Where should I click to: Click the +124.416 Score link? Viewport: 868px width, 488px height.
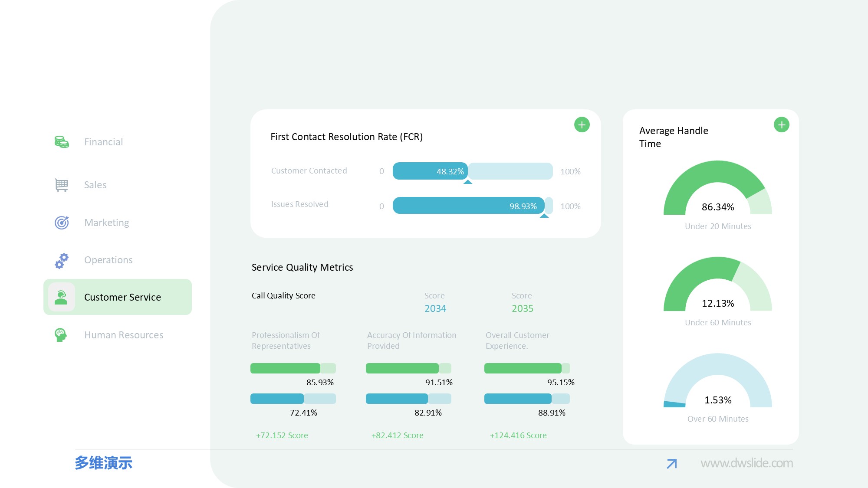pos(518,435)
